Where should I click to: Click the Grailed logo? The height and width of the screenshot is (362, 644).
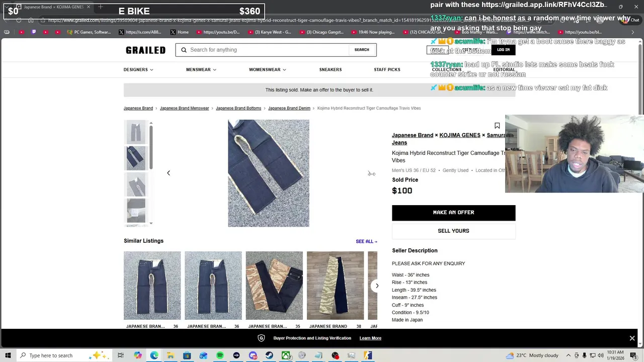tap(145, 50)
